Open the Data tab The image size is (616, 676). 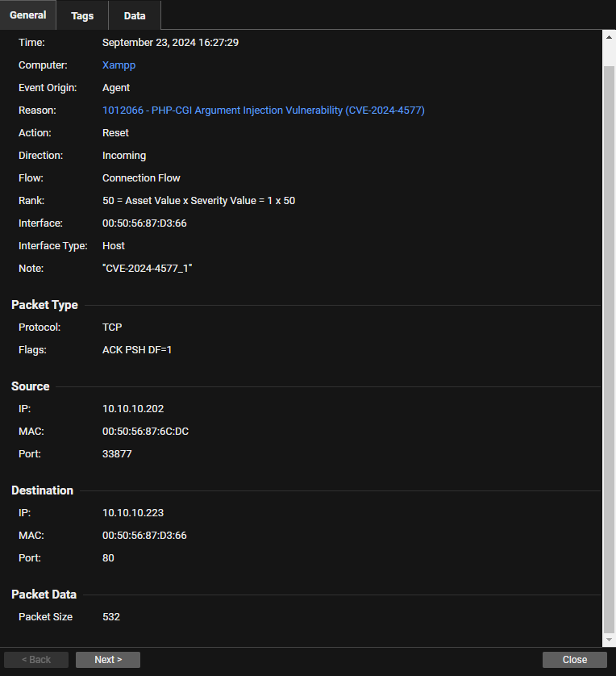point(135,15)
